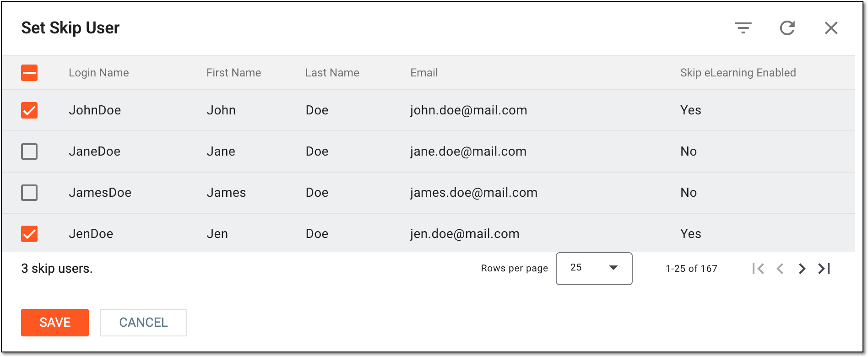Click the Doe last name in JaneDoe row
Image resolution: width=868 pixels, height=357 pixels.
(x=317, y=151)
